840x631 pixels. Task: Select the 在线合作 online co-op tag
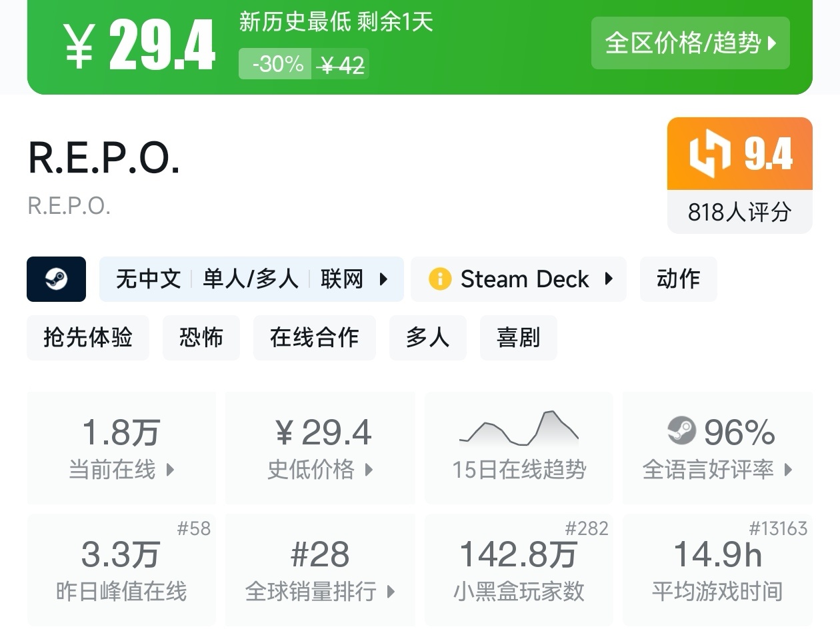coord(314,338)
